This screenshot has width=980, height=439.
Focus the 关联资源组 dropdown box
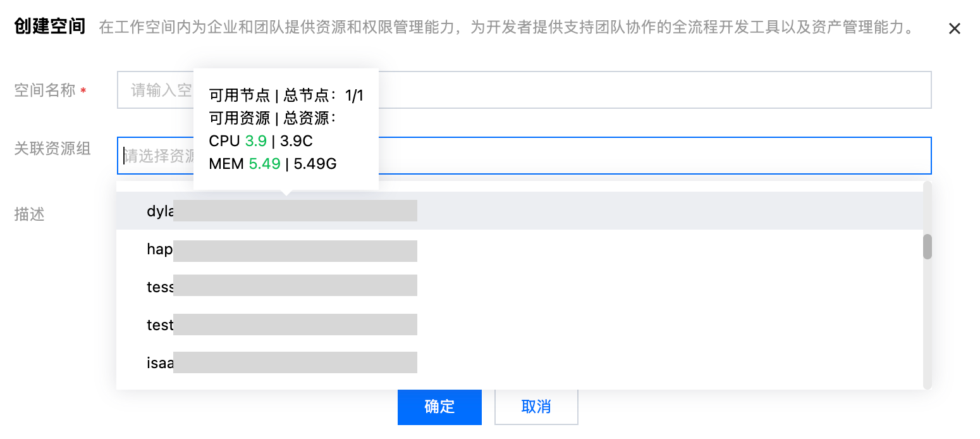tap(632, 156)
